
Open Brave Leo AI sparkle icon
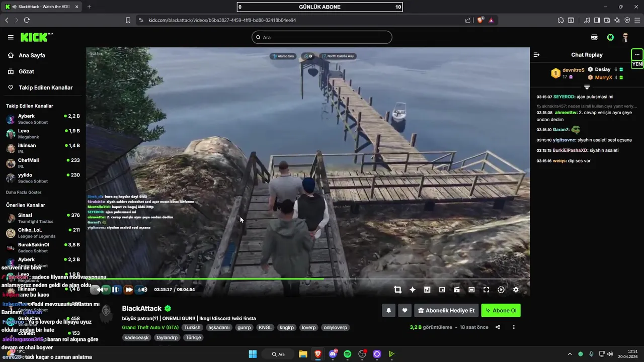click(x=617, y=20)
